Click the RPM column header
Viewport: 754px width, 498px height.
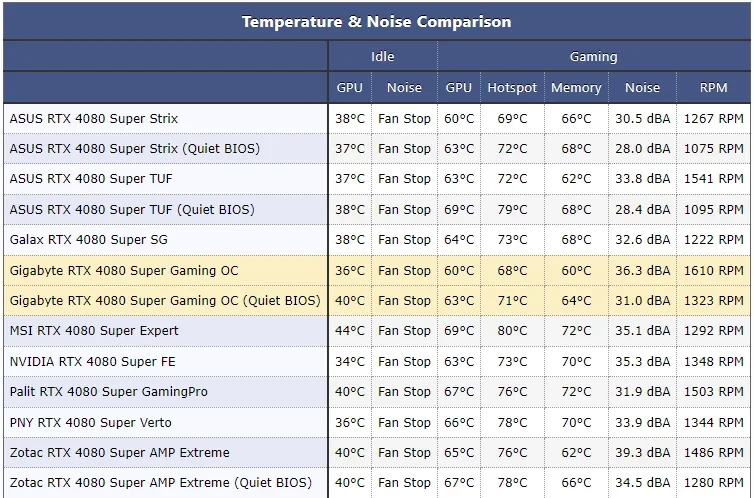click(x=714, y=87)
